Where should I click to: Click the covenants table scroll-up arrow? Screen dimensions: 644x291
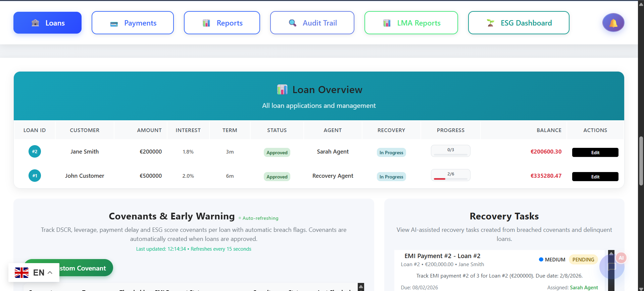tap(361, 287)
